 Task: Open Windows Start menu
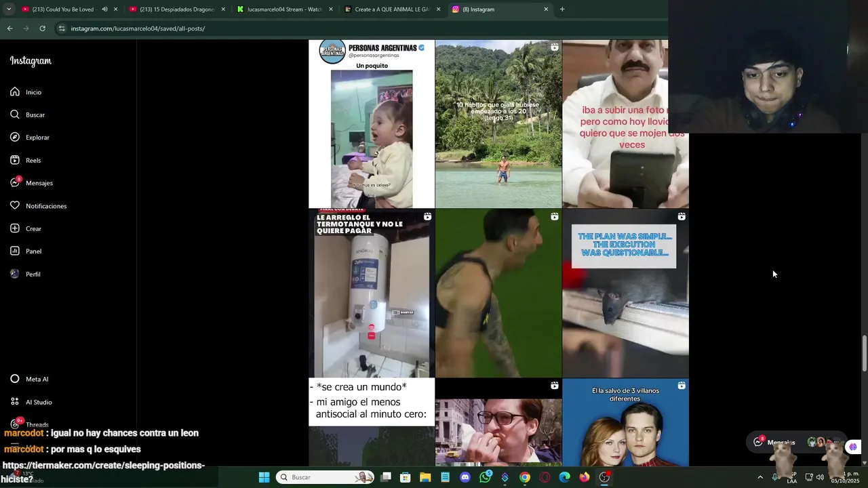(264, 477)
